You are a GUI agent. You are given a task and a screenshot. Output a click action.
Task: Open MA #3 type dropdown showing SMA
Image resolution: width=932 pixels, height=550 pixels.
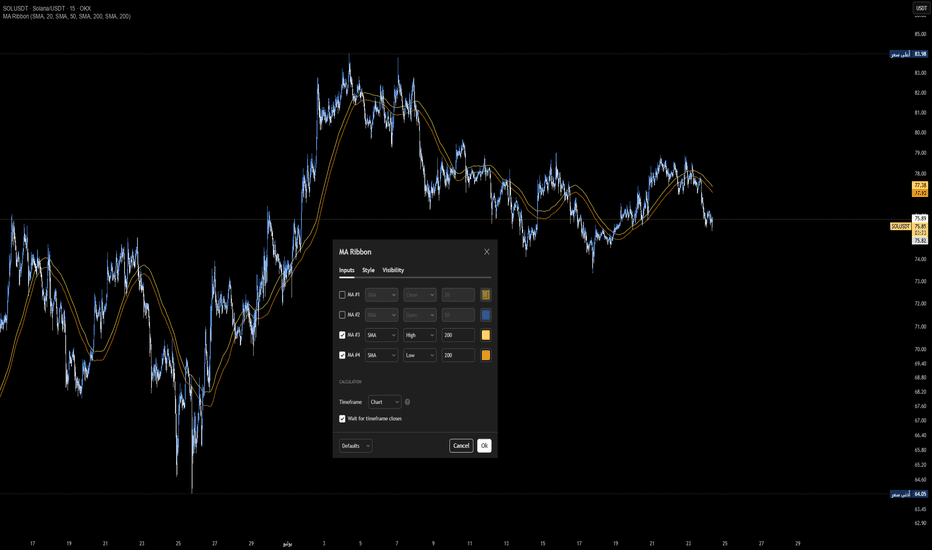point(381,335)
